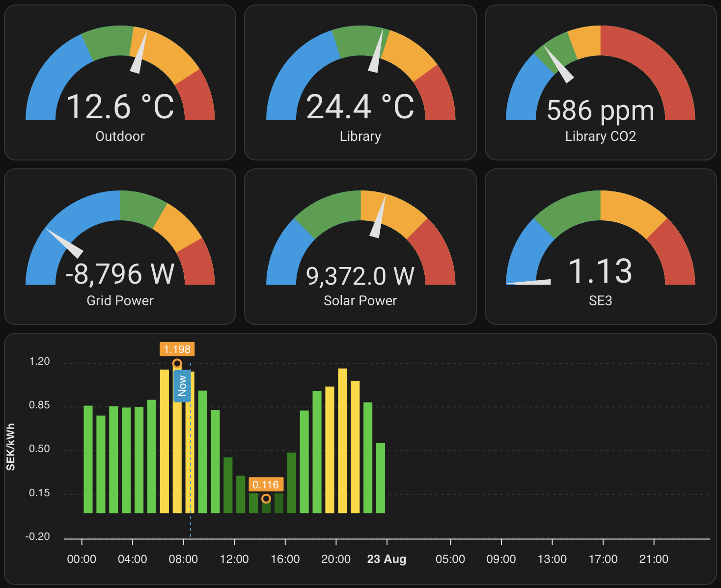Click the -8,796 W Grid Power value
721x588 pixels.
[x=120, y=273]
